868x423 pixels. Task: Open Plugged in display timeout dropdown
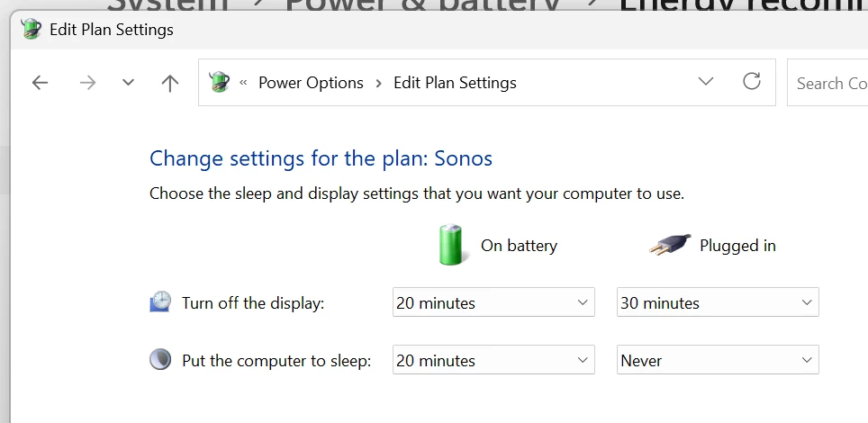718,302
